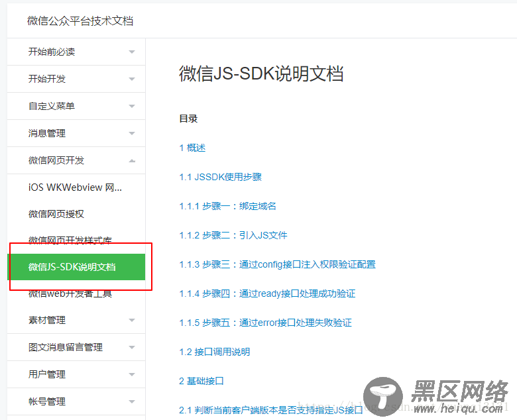Jump to 1.2 接口调用说明 section
Screen dimensions: 517x420
214,352
